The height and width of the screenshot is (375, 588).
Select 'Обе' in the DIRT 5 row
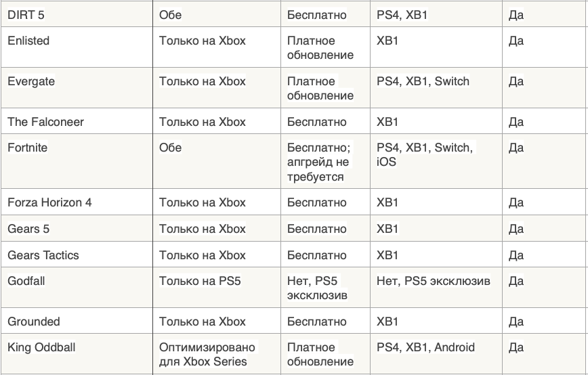pos(171,15)
